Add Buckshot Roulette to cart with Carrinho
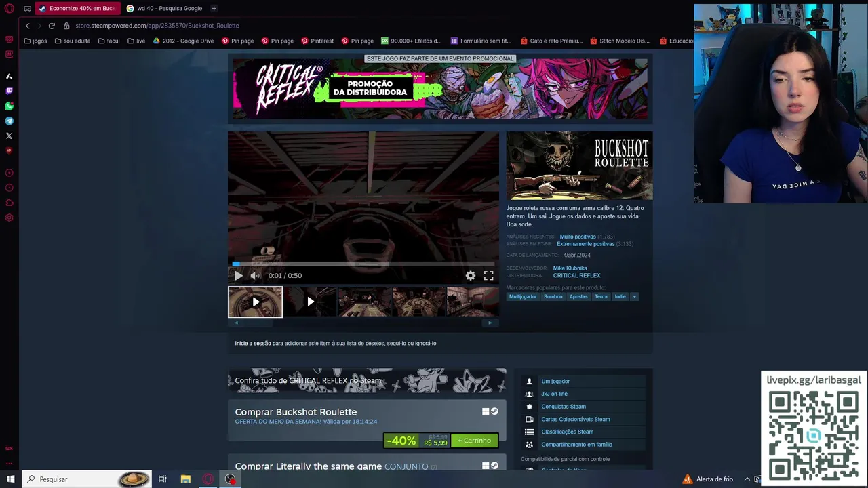Image resolution: width=868 pixels, height=488 pixels. [475, 441]
